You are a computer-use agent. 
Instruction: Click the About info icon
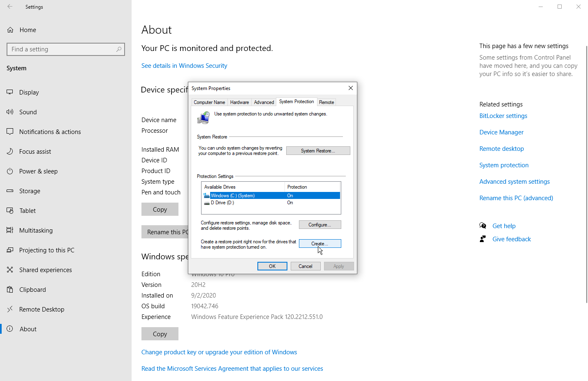tap(10, 329)
